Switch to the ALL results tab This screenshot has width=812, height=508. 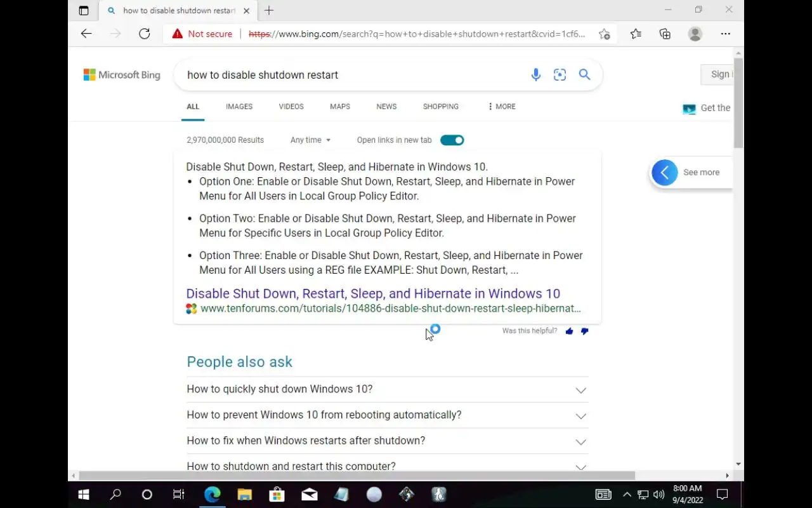193,107
